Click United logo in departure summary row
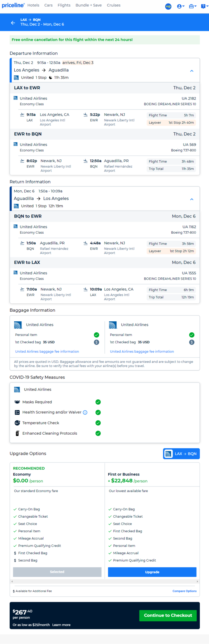Screen dimensions: 209x644 click(x=16, y=78)
